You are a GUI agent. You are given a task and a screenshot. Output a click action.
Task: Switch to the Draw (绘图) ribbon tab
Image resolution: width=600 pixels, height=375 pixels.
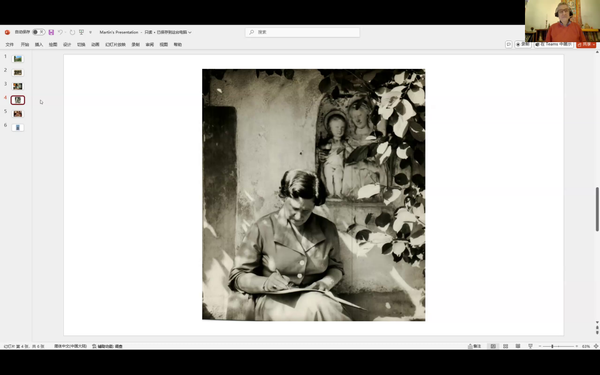tap(53, 45)
